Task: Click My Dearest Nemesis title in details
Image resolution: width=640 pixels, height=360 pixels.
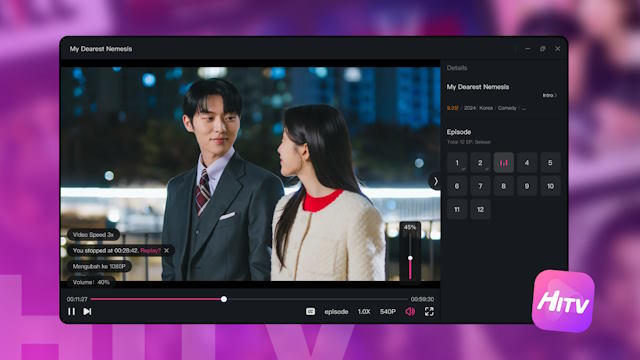Action: pos(478,87)
